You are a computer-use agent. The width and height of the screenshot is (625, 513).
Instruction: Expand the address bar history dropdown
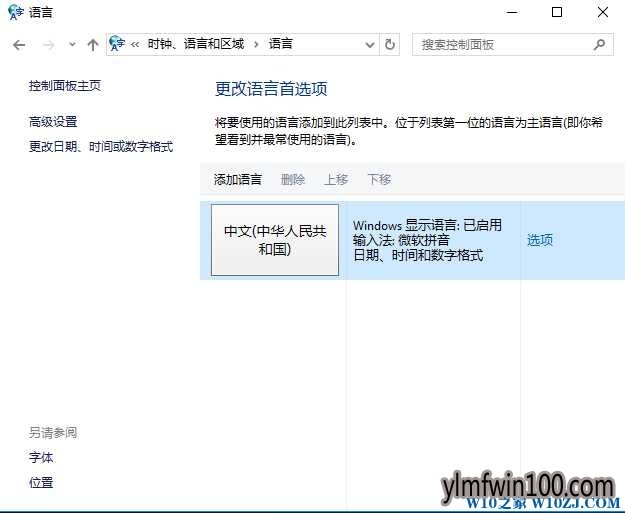click(x=370, y=45)
